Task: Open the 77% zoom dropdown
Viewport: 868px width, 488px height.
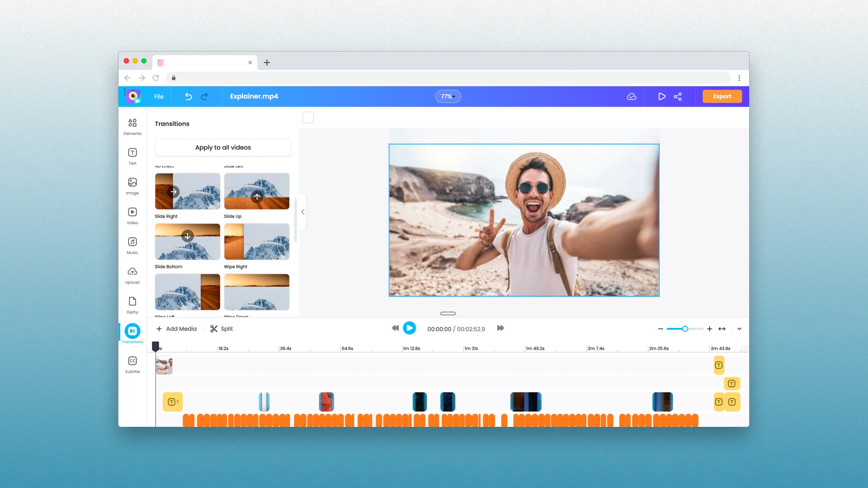Action: pyautogui.click(x=448, y=96)
